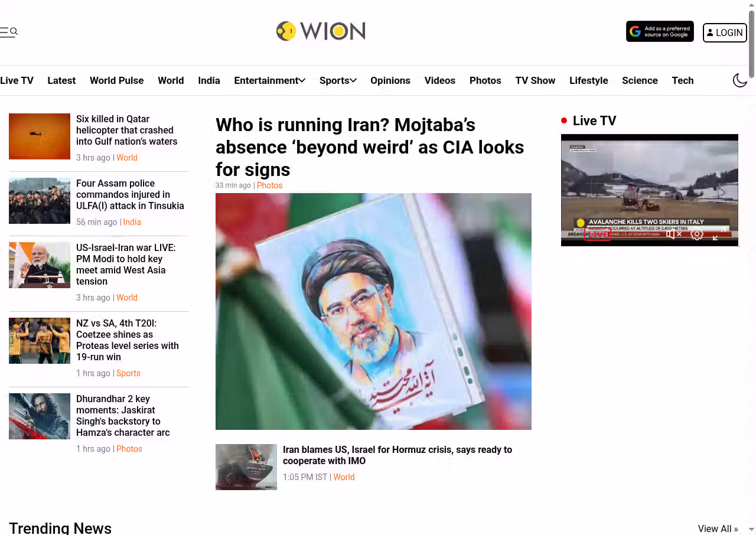The height and width of the screenshot is (535, 756).
Task: Toggle dark mode with the moon icon
Action: click(740, 80)
